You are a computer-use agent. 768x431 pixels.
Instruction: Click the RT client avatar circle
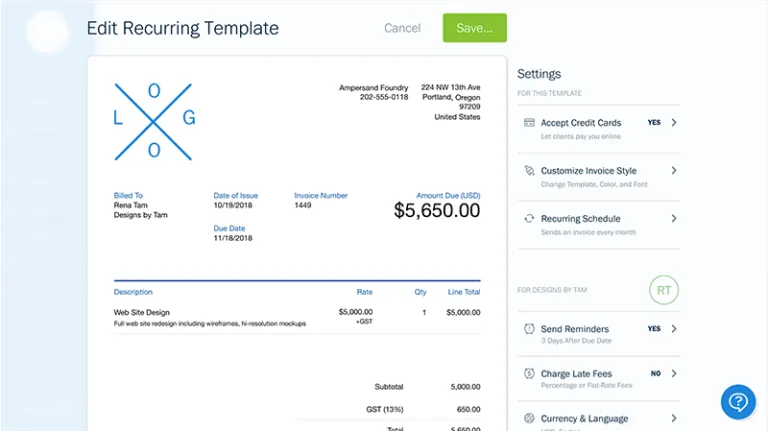coord(663,290)
